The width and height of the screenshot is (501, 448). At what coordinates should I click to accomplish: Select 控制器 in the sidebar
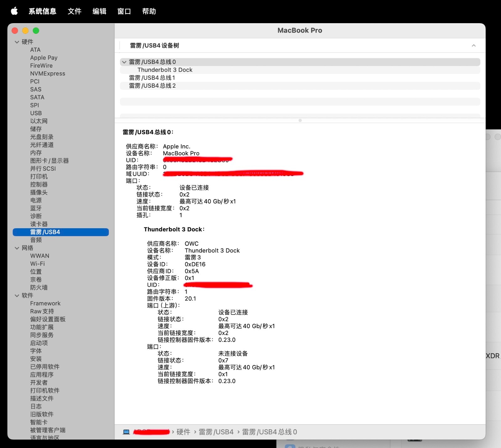pos(39,185)
